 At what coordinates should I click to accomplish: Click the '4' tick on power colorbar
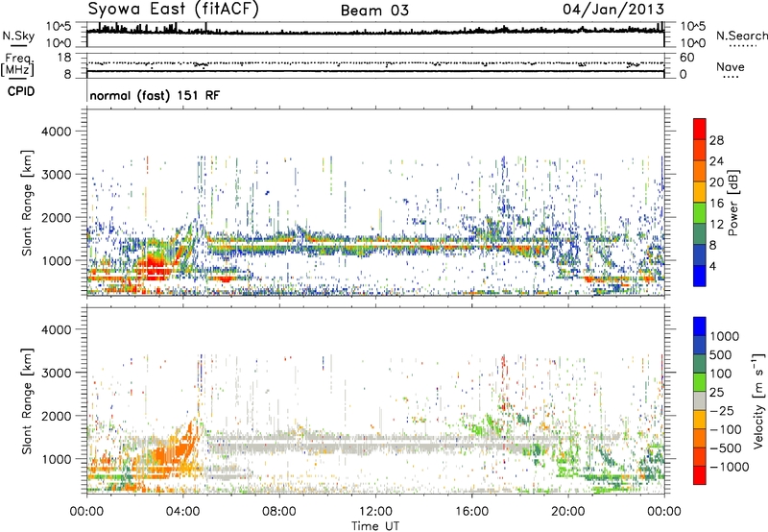(x=712, y=266)
